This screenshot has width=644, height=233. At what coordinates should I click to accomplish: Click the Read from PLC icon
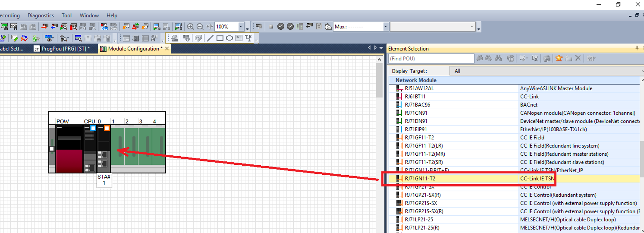[54, 27]
